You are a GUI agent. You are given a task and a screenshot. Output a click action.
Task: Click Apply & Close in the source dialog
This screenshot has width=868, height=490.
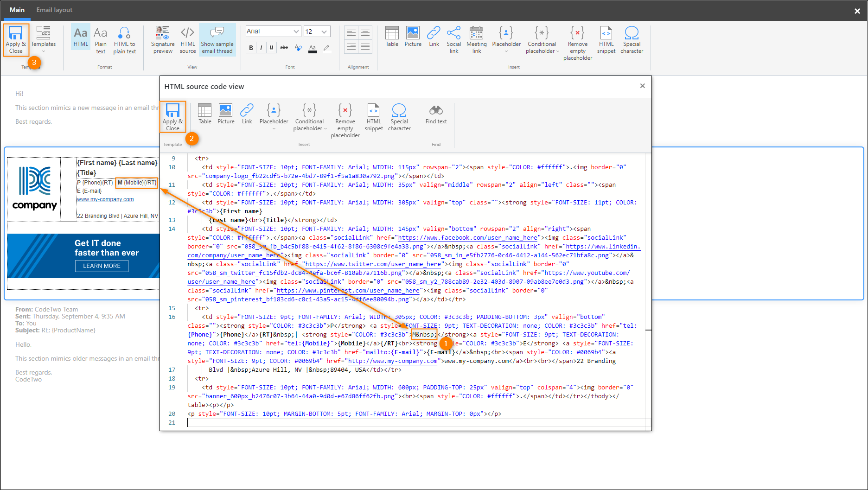pyautogui.click(x=172, y=116)
